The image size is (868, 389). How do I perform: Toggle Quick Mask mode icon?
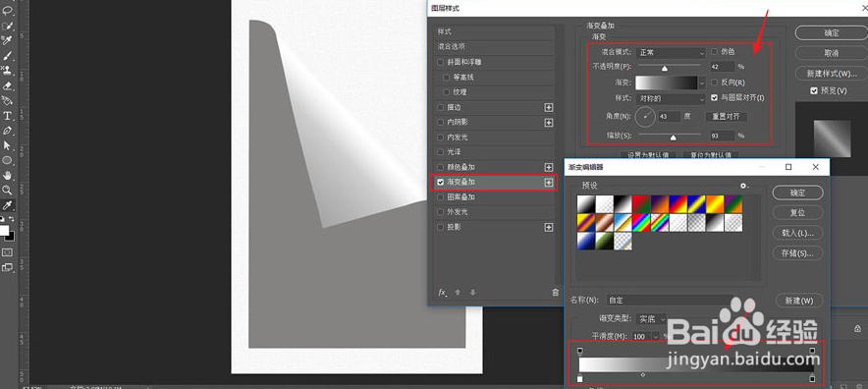tap(7, 252)
